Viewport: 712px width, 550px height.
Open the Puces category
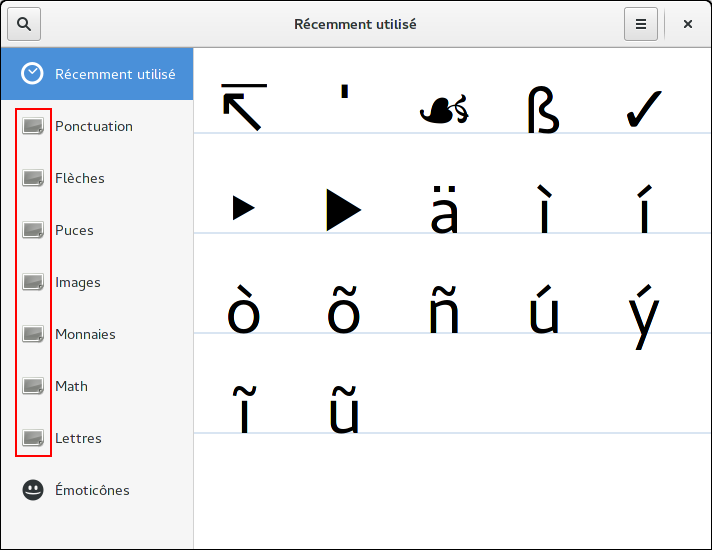[x=74, y=230]
